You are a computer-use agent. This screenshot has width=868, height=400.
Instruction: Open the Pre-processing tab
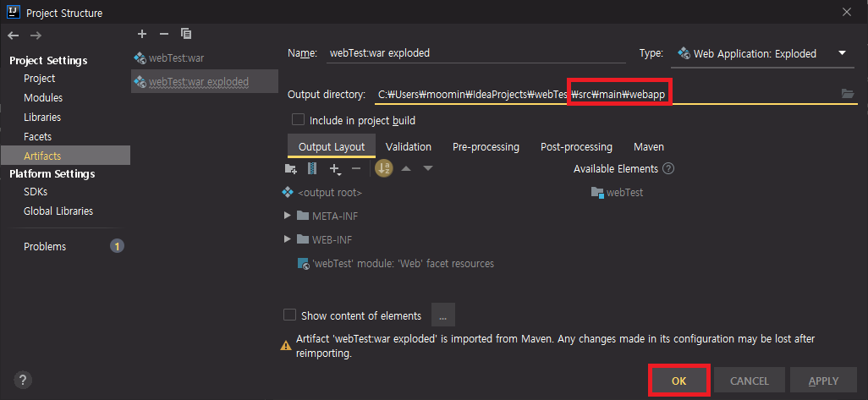click(x=486, y=146)
